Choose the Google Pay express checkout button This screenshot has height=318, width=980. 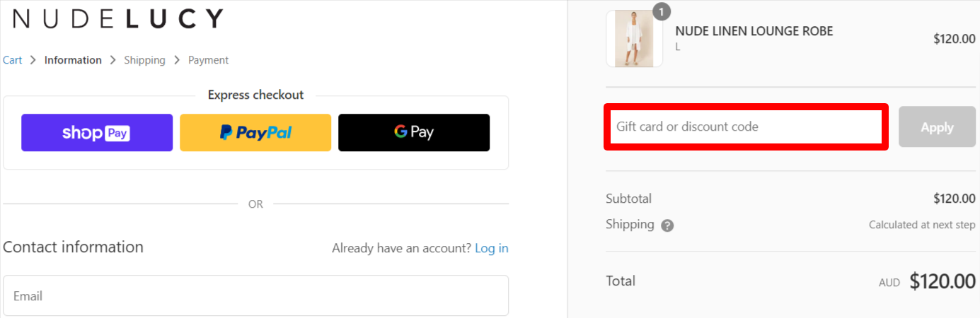point(414,133)
